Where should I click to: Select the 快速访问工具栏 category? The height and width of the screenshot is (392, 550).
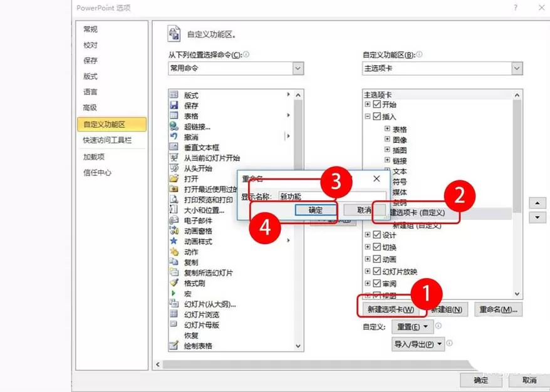107,140
